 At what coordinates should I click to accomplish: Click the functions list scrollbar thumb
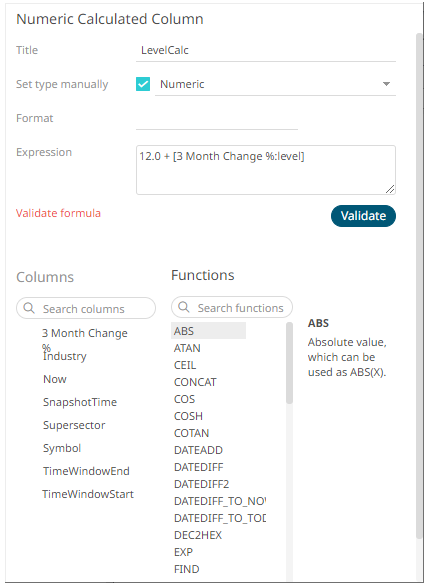pos(289,363)
